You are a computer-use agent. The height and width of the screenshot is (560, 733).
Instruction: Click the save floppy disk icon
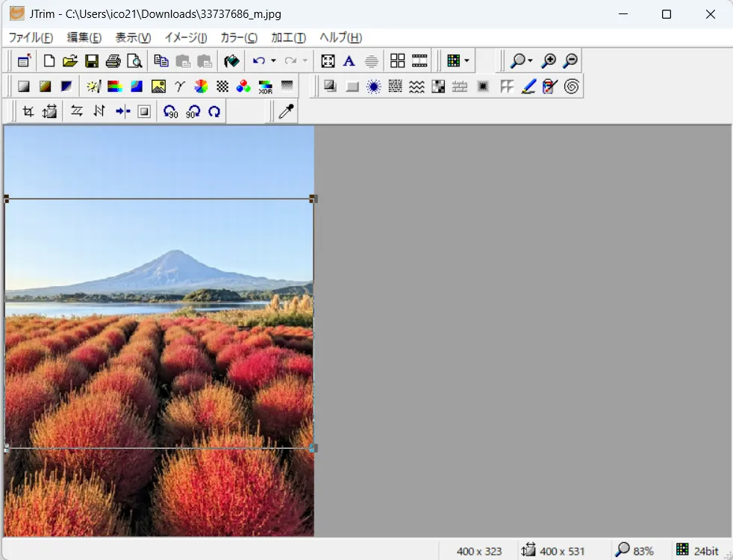pyautogui.click(x=92, y=61)
